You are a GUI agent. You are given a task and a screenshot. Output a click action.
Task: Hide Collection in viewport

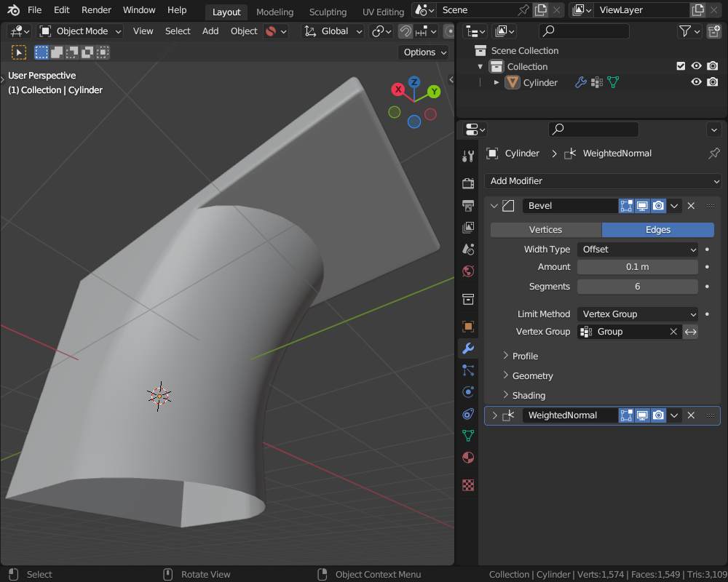click(696, 66)
